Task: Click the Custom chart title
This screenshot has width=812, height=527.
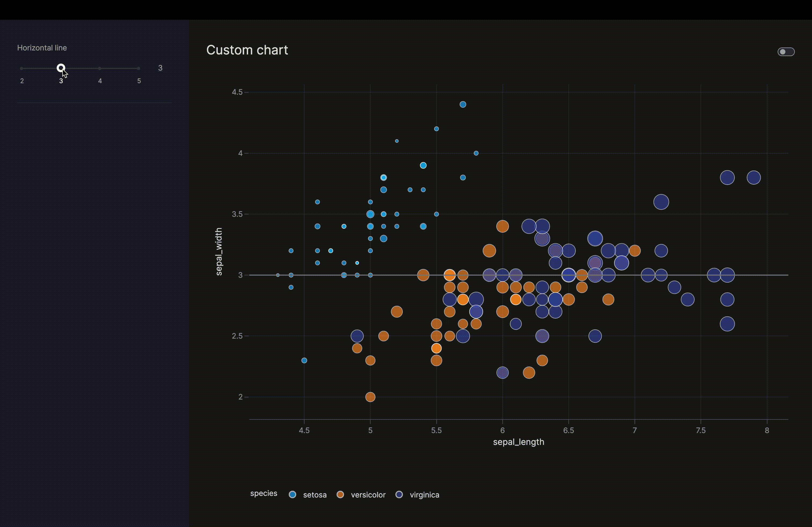Action: click(x=247, y=50)
